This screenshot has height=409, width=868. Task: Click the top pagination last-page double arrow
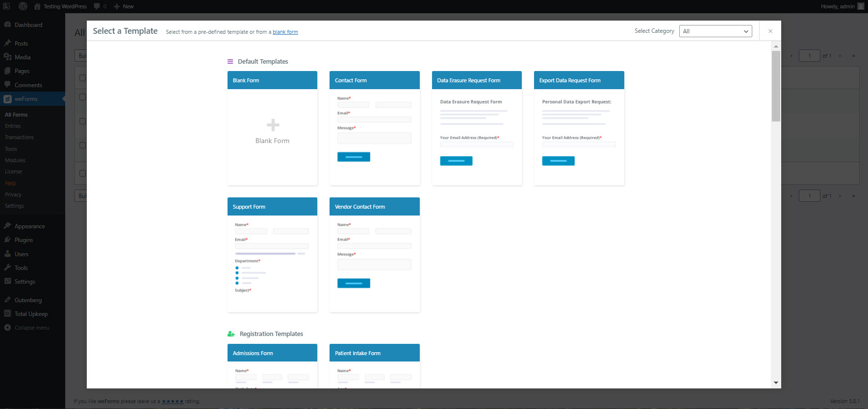[x=854, y=56]
